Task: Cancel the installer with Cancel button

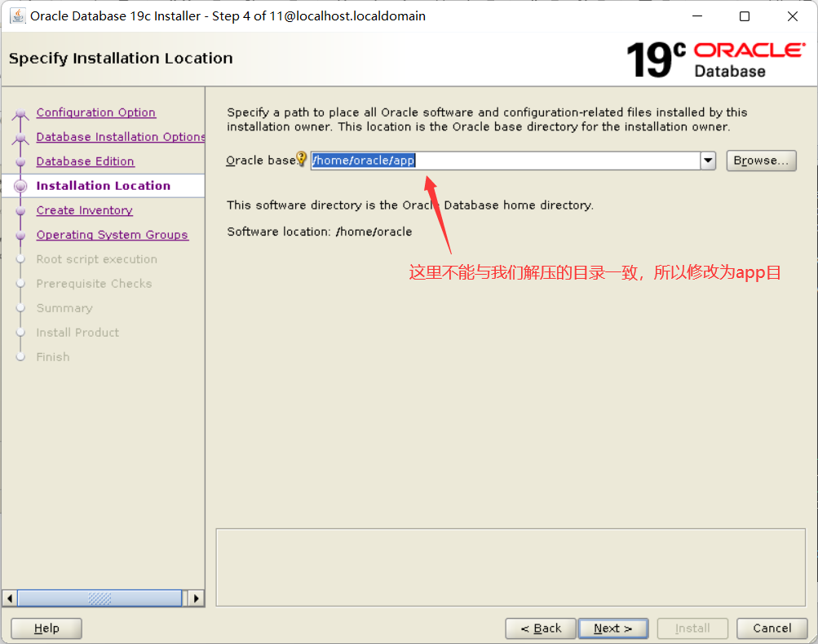Action: pos(772,629)
